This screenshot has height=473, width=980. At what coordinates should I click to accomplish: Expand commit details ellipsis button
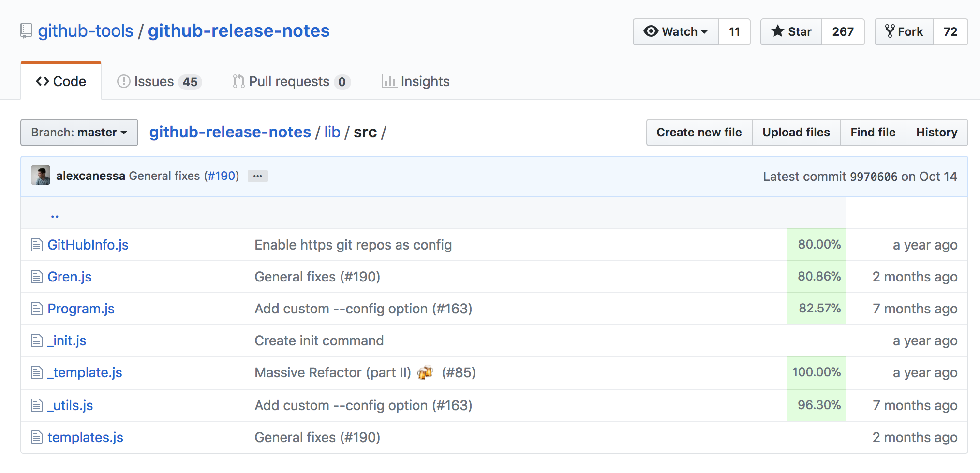[x=257, y=176]
